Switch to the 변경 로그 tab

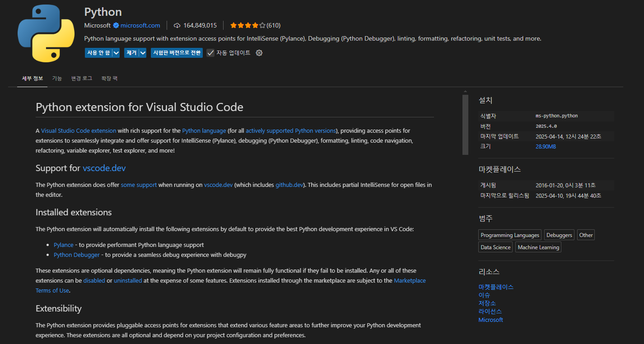click(x=82, y=79)
